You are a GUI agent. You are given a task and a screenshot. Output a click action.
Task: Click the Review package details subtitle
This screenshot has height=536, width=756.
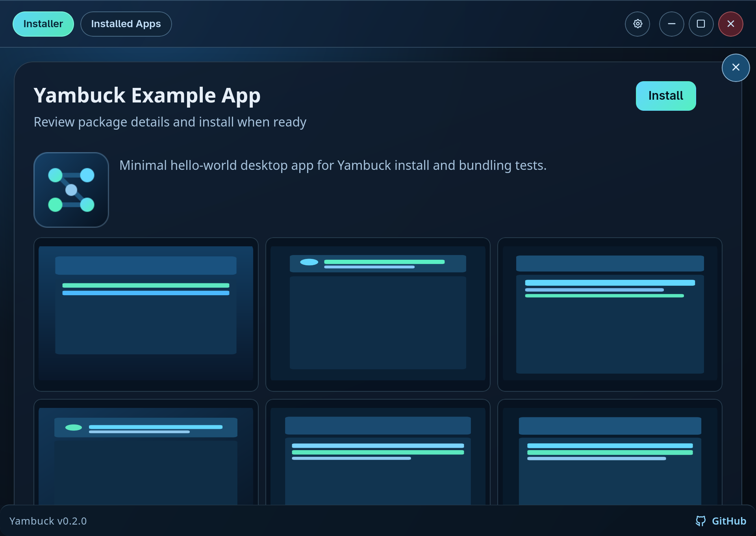(170, 122)
